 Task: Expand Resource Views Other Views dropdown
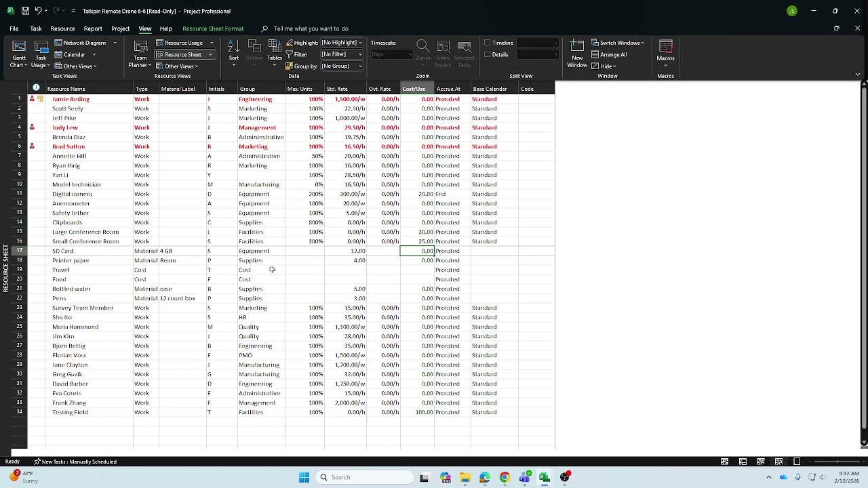pyautogui.click(x=176, y=66)
